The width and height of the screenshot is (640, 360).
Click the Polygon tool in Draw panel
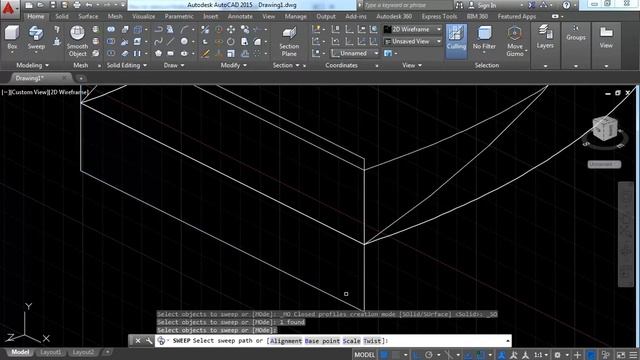[158, 53]
